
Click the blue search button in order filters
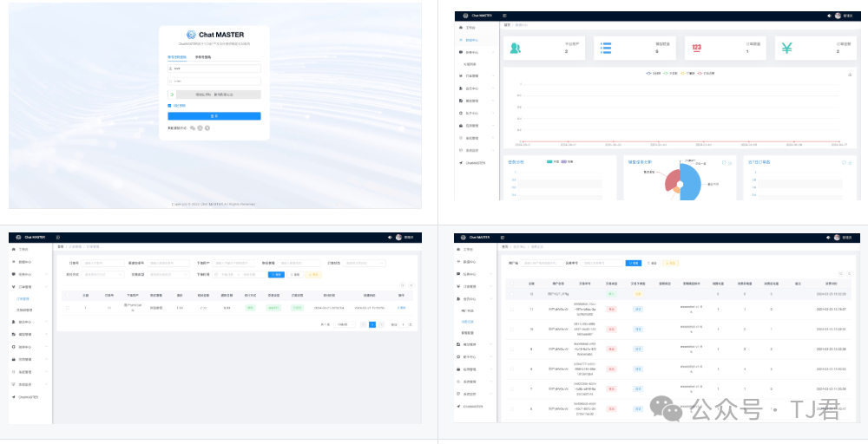point(276,274)
